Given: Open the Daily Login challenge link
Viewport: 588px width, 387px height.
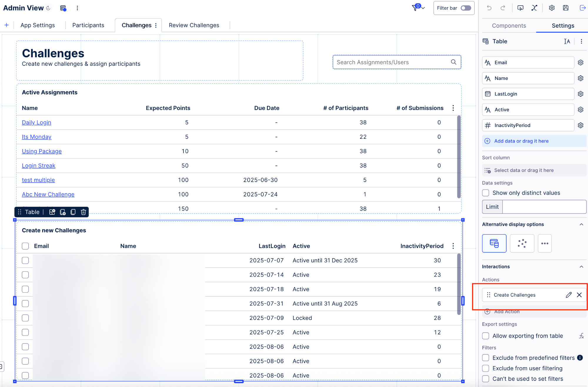Looking at the screenshot, I should point(36,122).
